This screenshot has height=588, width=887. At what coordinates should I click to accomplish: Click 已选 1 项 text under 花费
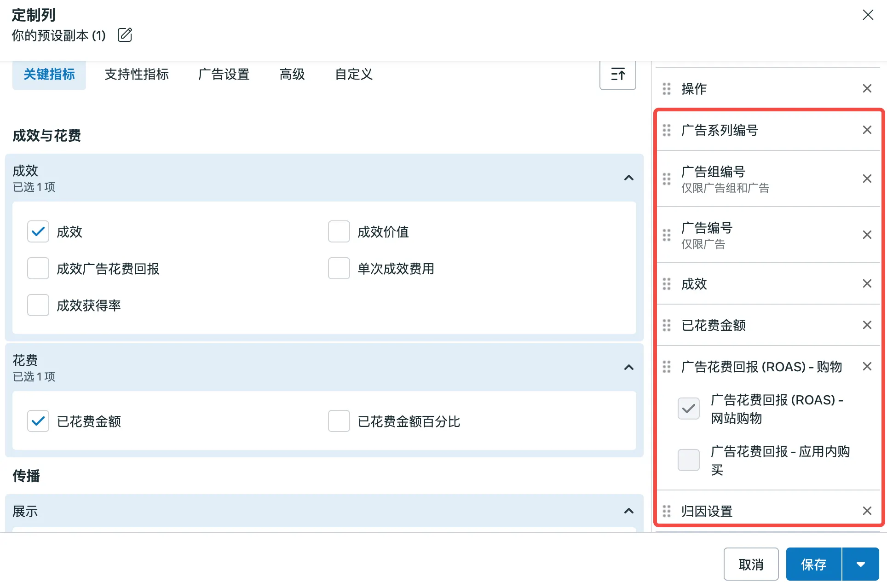point(34,376)
